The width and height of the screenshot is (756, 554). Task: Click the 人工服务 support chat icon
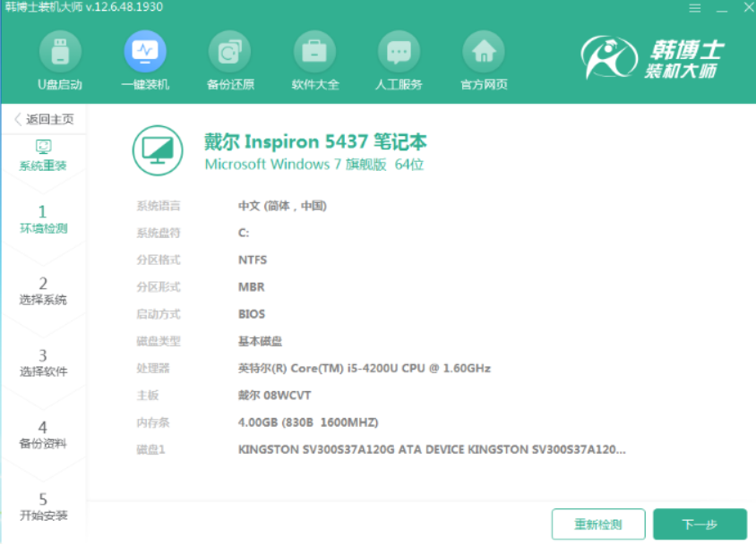(399, 52)
